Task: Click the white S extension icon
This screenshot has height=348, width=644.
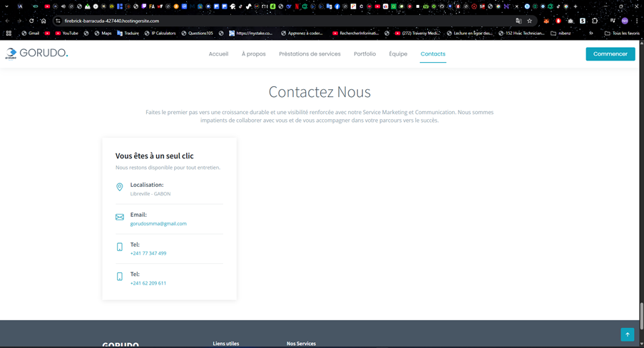Action: point(583,21)
